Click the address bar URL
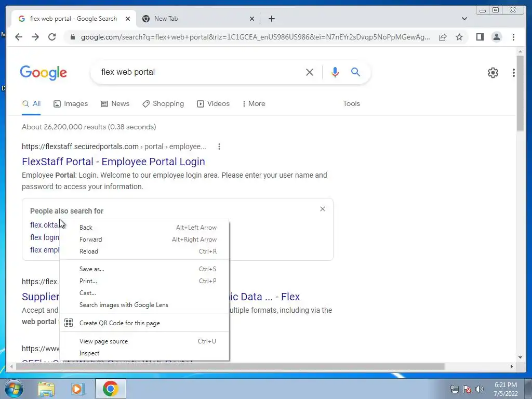The height and width of the screenshot is (399, 532). [x=255, y=37]
